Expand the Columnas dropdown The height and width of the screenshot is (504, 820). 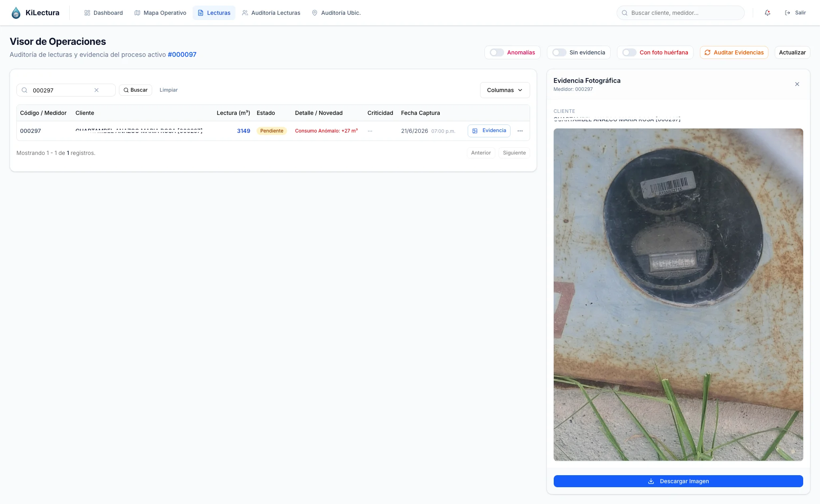[x=505, y=90]
